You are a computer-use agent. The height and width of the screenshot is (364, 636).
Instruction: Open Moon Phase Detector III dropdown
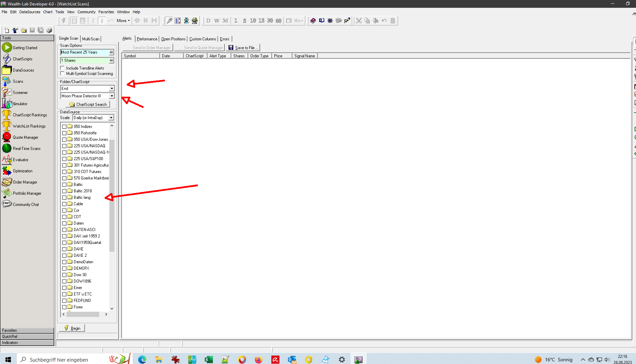click(111, 96)
